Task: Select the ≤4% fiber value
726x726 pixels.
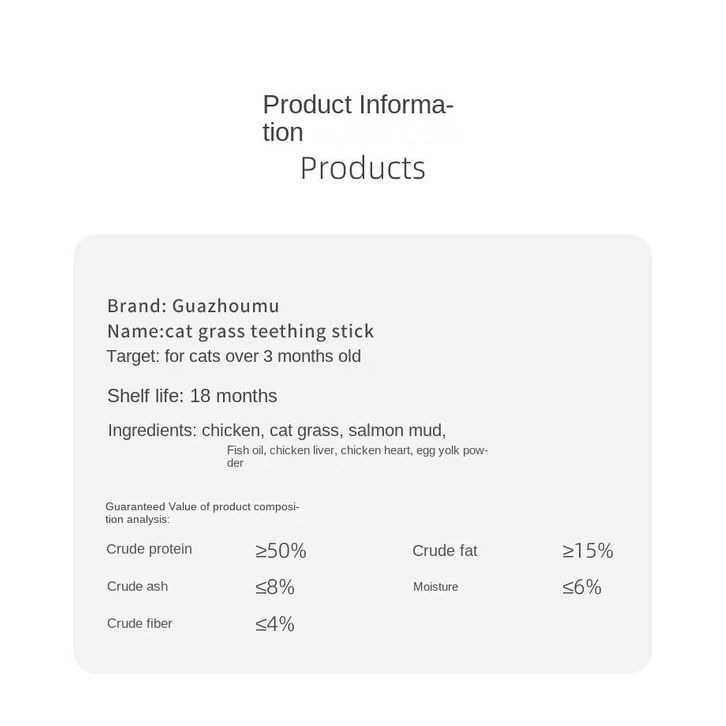Action: (275, 624)
